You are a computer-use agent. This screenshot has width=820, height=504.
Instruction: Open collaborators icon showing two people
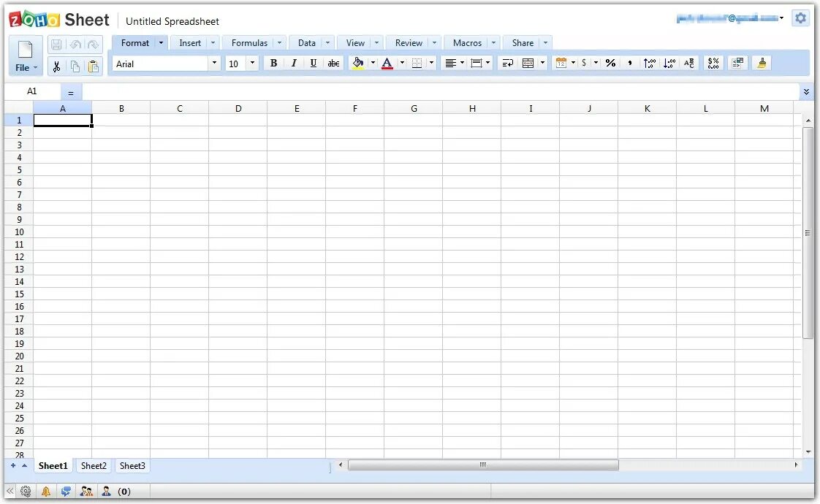click(86, 492)
